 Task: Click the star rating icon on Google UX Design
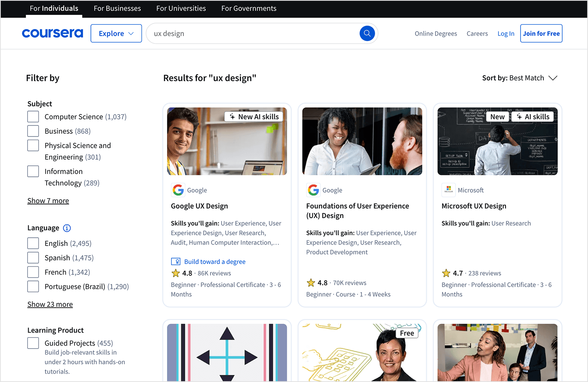coord(176,273)
